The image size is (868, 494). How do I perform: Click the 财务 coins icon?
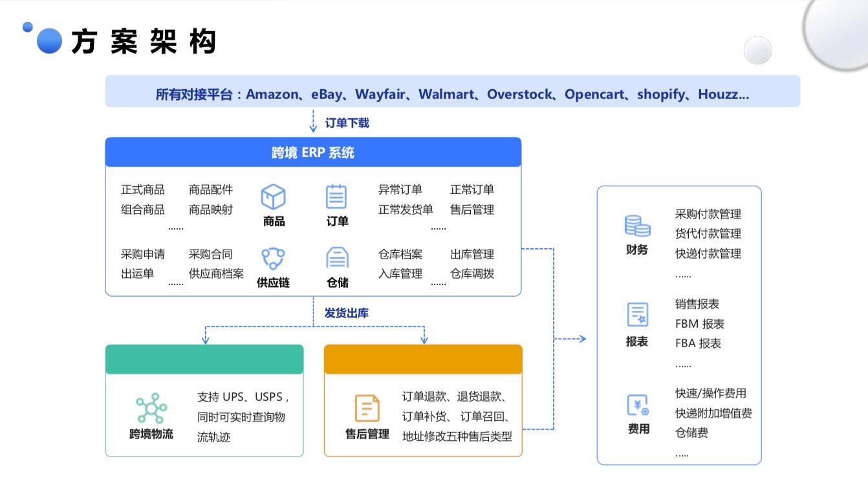pyautogui.click(x=637, y=226)
